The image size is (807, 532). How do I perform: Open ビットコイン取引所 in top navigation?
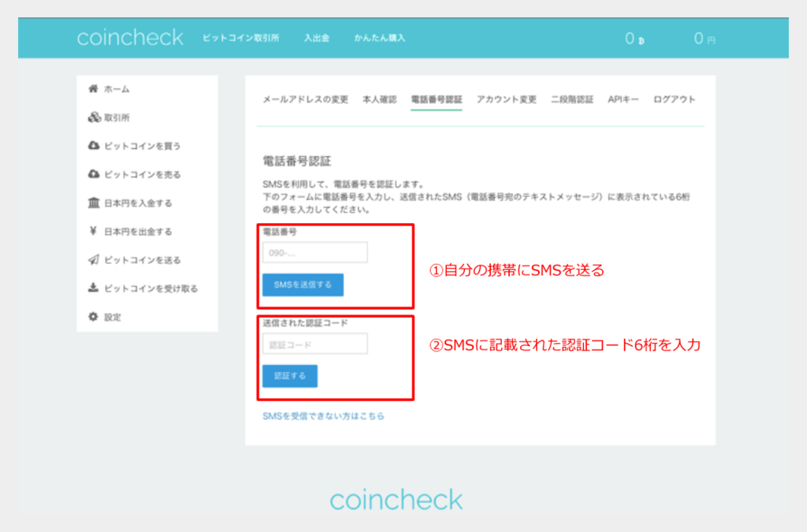241,38
